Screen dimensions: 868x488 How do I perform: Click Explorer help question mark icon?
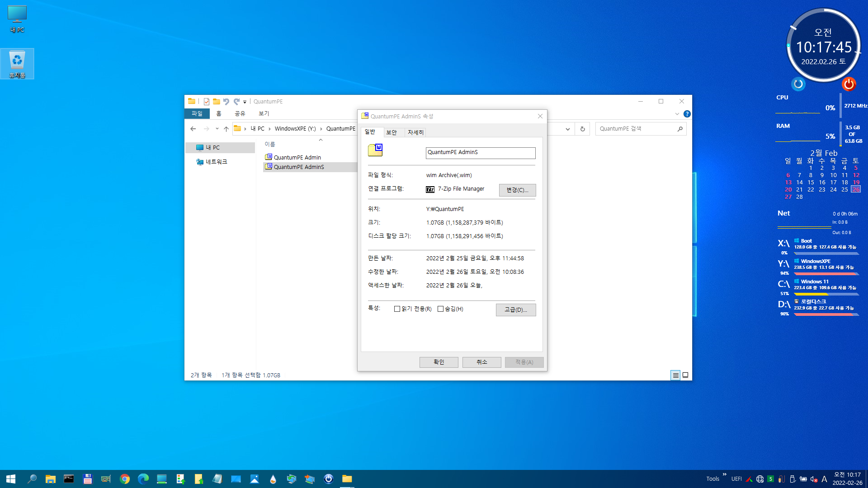(x=687, y=114)
